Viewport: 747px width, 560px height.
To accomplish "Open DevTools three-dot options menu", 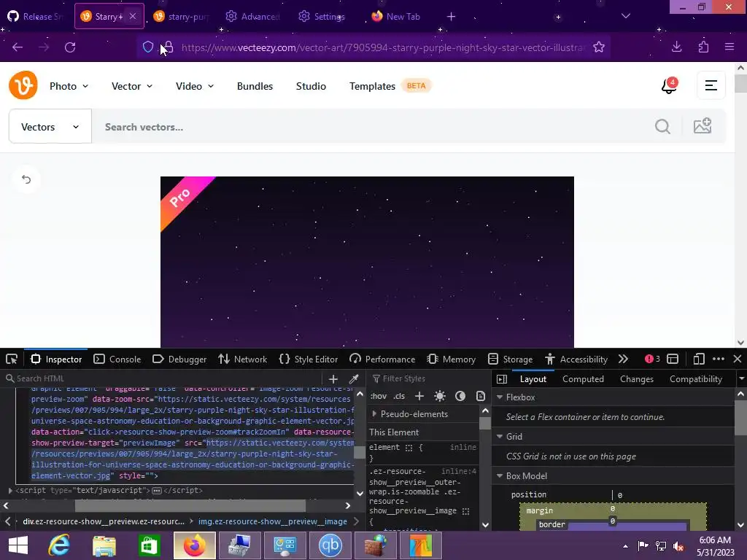I will tap(719, 359).
